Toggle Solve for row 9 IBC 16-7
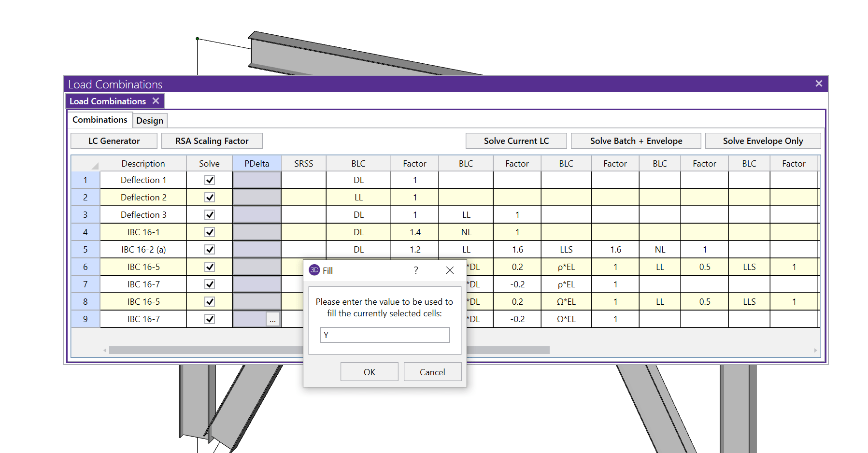 point(209,319)
